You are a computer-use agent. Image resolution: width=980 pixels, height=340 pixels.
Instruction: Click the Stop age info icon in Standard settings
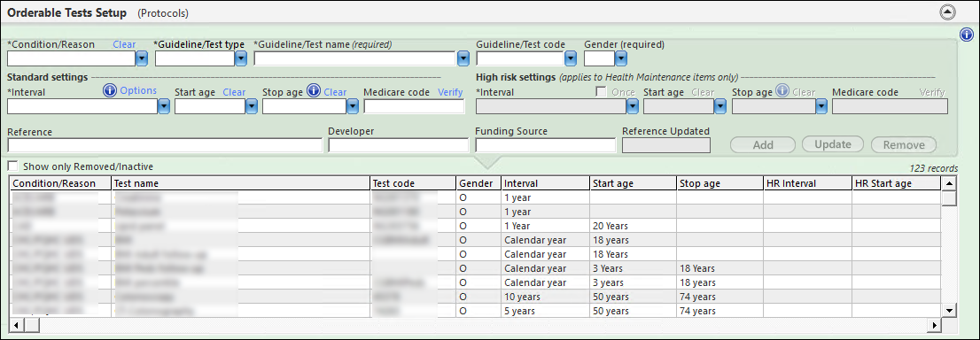(x=313, y=91)
